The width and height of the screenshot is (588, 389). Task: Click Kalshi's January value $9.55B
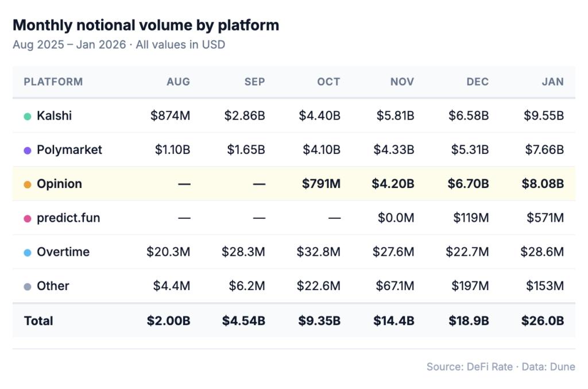(x=543, y=116)
